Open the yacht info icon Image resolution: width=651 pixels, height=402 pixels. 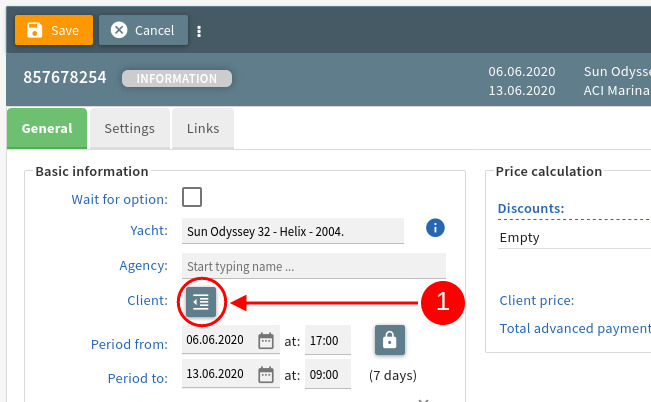[435, 228]
